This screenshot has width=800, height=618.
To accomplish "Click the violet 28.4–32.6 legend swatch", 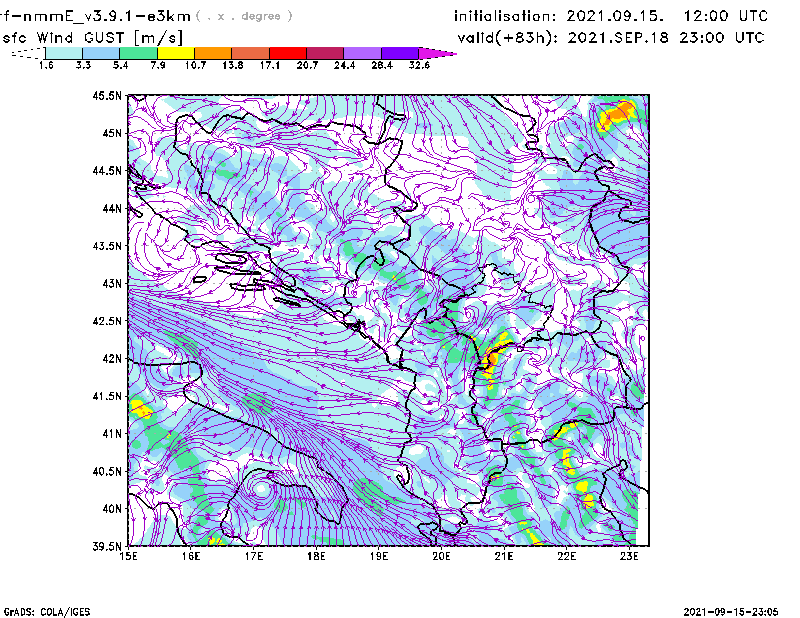I will point(400,53).
